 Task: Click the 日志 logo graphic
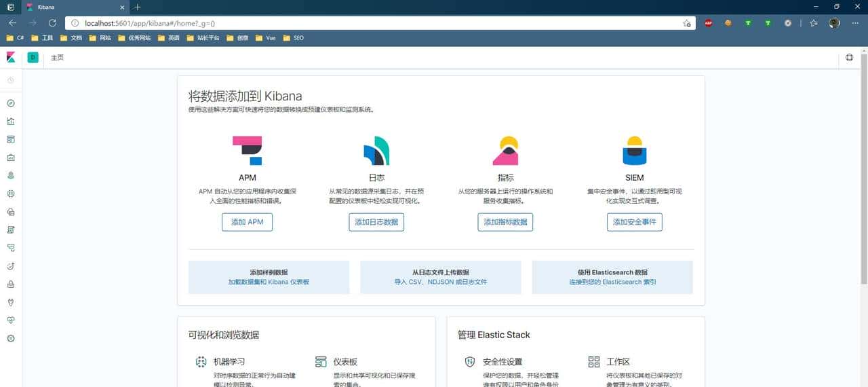tap(376, 151)
